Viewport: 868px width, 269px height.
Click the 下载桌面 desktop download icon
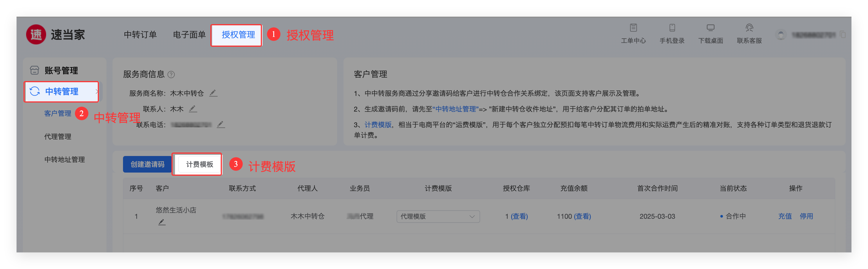710,28
